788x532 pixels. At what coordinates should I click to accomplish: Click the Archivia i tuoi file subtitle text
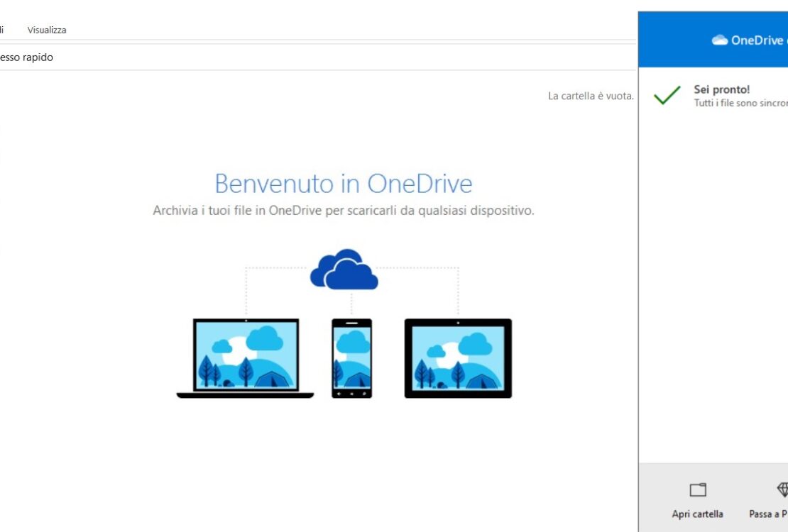(343, 210)
